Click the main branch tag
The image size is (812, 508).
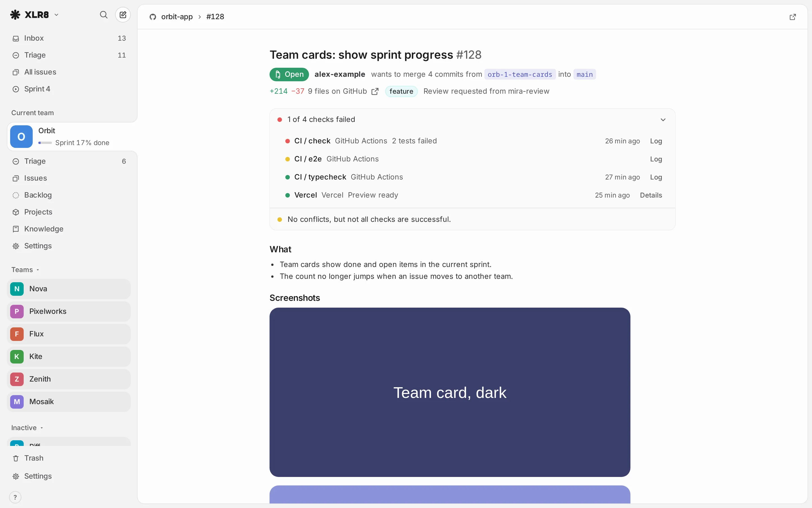click(x=584, y=74)
